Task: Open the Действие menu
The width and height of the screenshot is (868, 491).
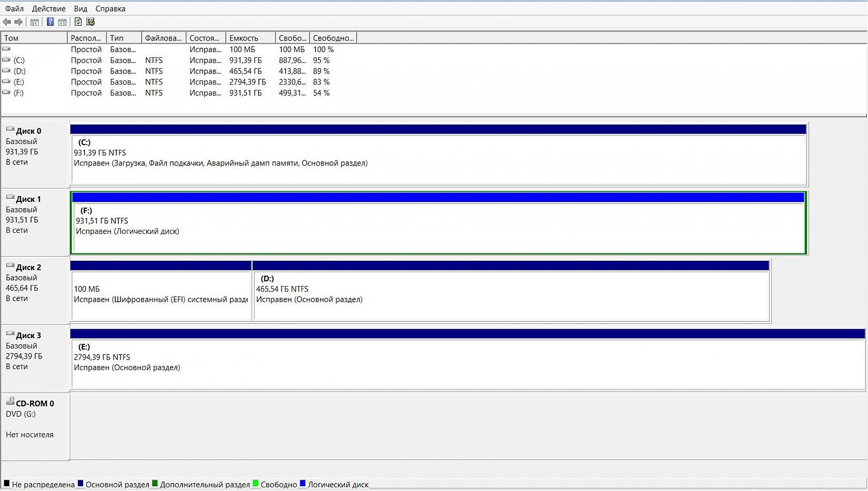Action: coord(48,8)
